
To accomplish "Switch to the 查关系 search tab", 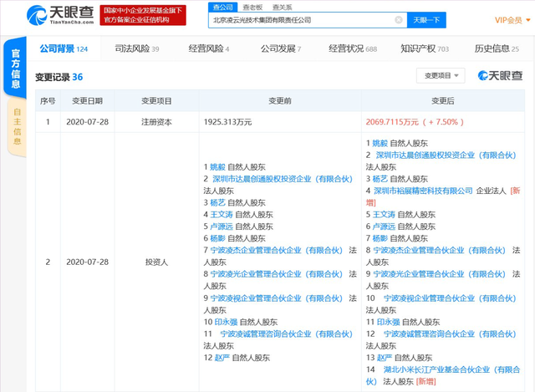I will 283,8.
